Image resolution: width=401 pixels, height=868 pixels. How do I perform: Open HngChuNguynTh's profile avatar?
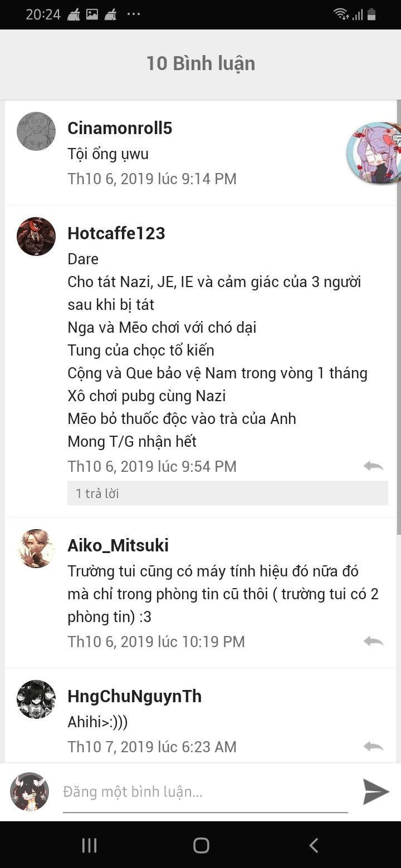(x=36, y=699)
